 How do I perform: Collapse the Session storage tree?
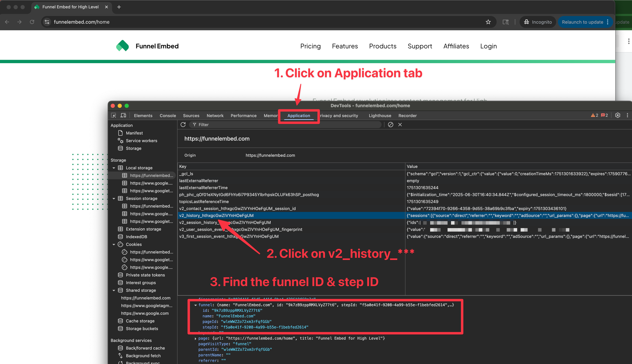[114, 198]
